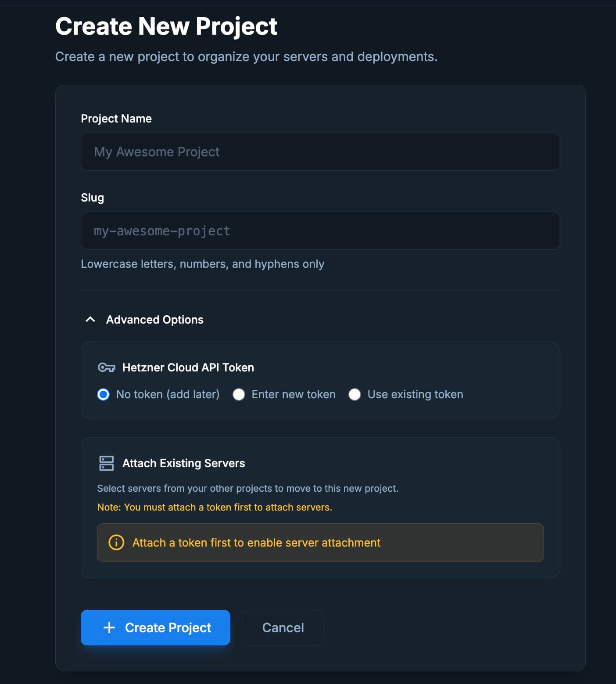
Task: Select the Enter new token option
Action: (x=239, y=395)
